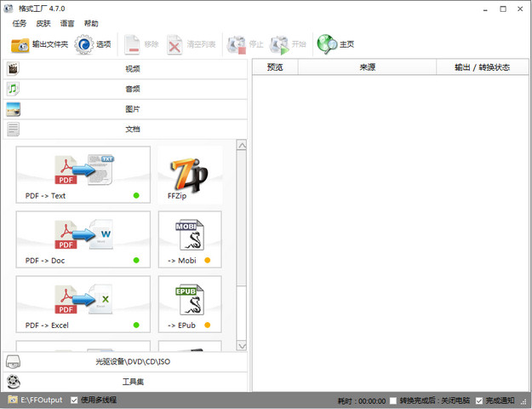
Task: Maximize the Format Factory window
Action: pyautogui.click(x=503, y=9)
